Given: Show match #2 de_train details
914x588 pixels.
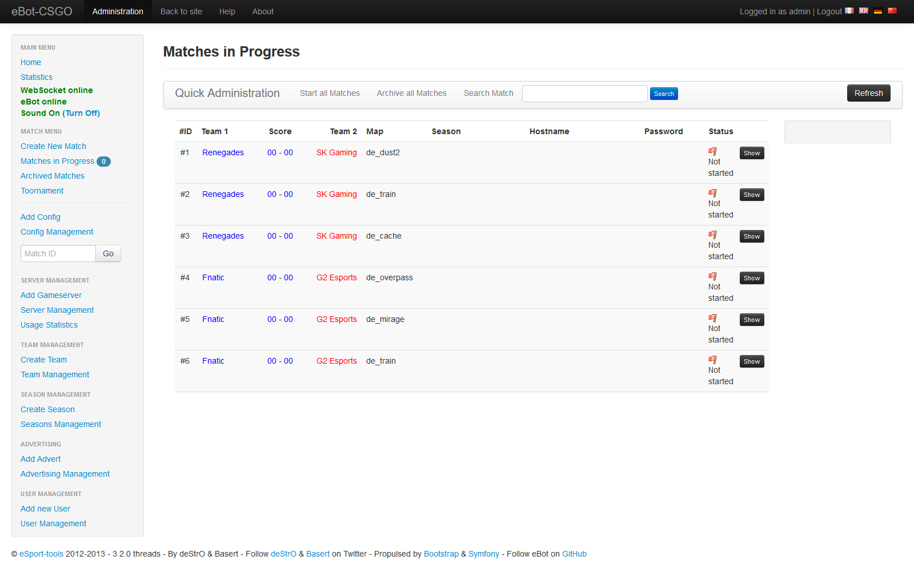Looking at the screenshot, I should [752, 195].
